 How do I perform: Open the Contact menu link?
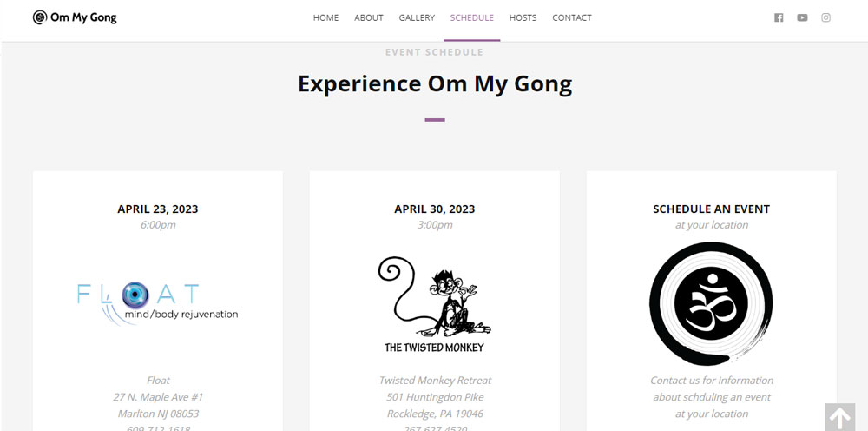(x=572, y=17)
